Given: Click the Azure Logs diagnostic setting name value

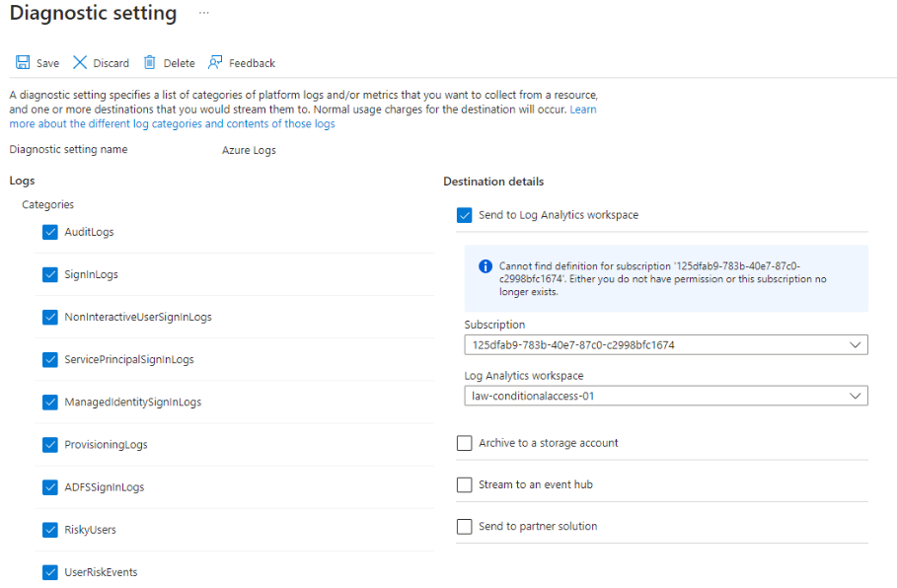Looking at the screenshot, I should coord(249,150).
